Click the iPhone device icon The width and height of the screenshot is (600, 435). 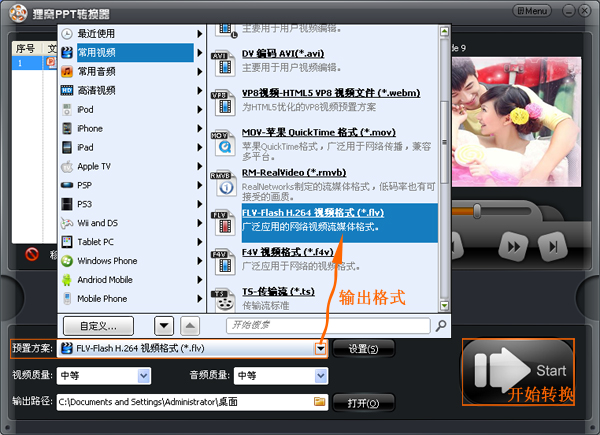pyautogui.click(x=67, y=128)
